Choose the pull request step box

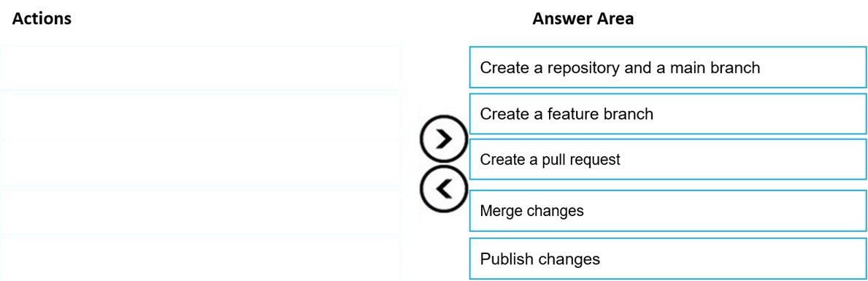[x=667, y=160]
